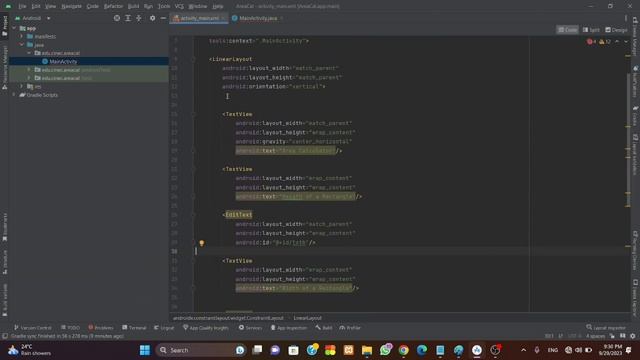Screen dimensions: 640x360
Task: Expand the androidTest edu.cmec.areacal package
Action: 29,70
